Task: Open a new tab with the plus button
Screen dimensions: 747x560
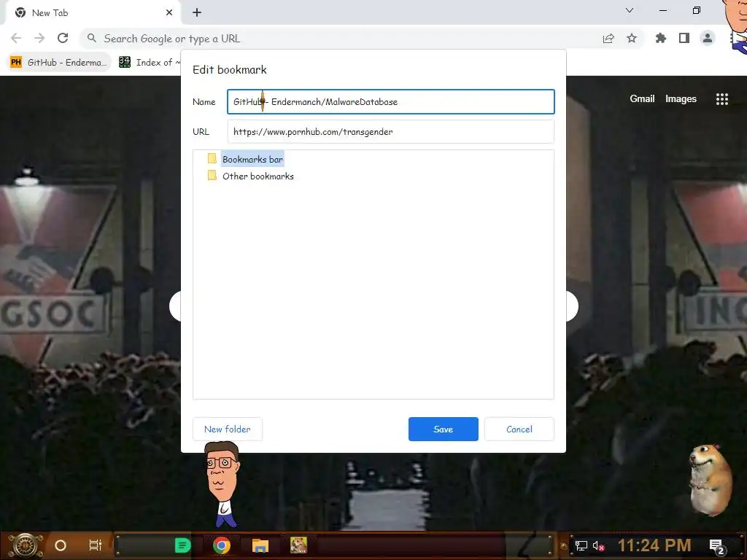Action: tap(197, 13)
